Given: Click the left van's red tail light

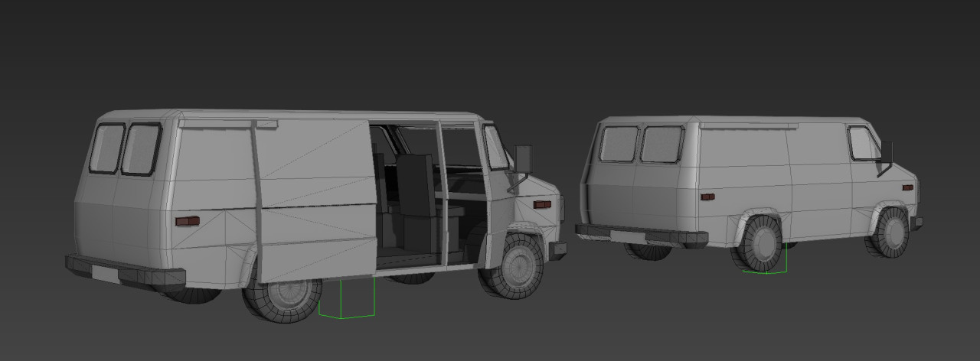Looking at the screenshot, I should coord(187,221).
